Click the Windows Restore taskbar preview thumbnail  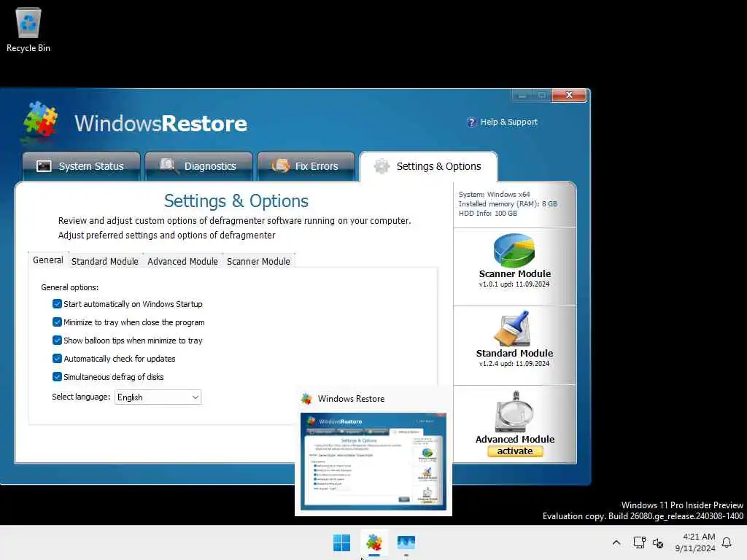(x=373, y=462)
